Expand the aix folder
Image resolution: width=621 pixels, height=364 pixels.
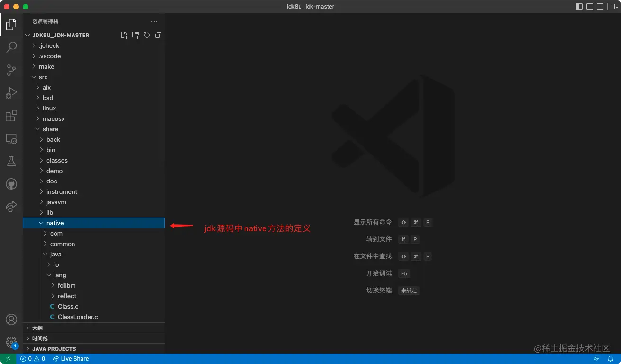pos(94,87)
